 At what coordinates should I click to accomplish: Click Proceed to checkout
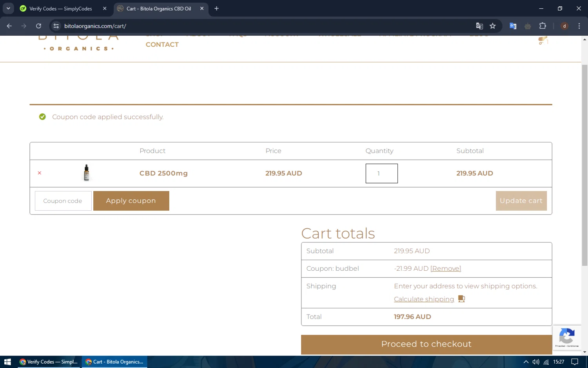pyautogui.click(x=426, y=344)
